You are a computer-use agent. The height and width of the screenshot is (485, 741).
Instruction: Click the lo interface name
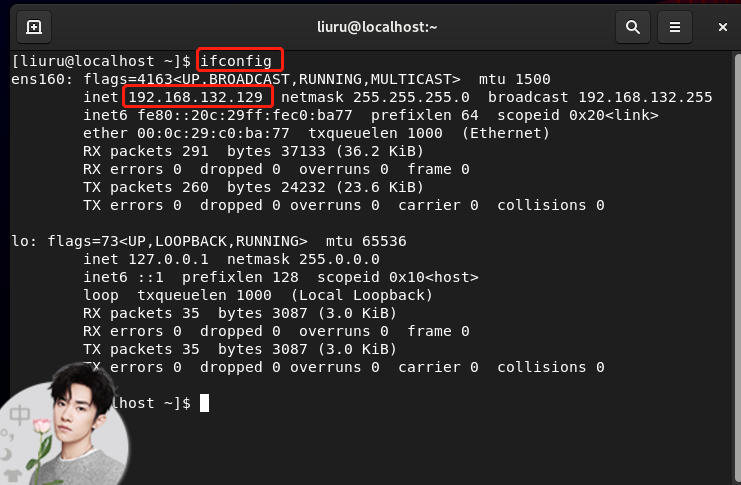coord(20,241)
